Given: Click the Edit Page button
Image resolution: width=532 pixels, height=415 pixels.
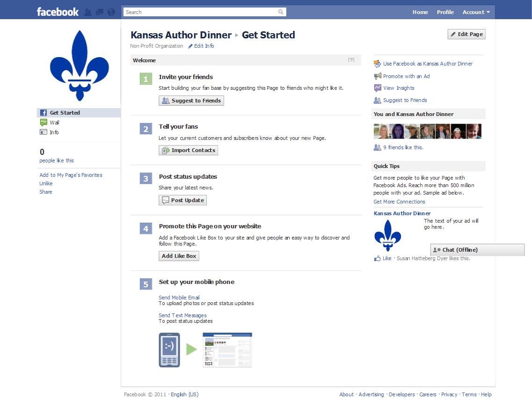Looking at the screenshot, I should pyautogui.click(x=466, y=34).
